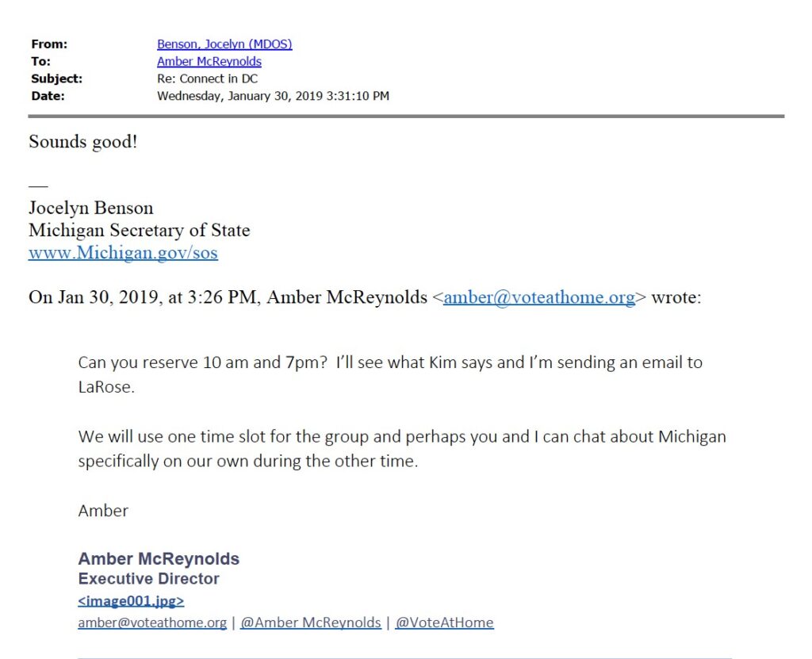Click the "Re: Connect in DC" subject text
The width and height of the screenshot is (812, 659).
pos(207,79)
